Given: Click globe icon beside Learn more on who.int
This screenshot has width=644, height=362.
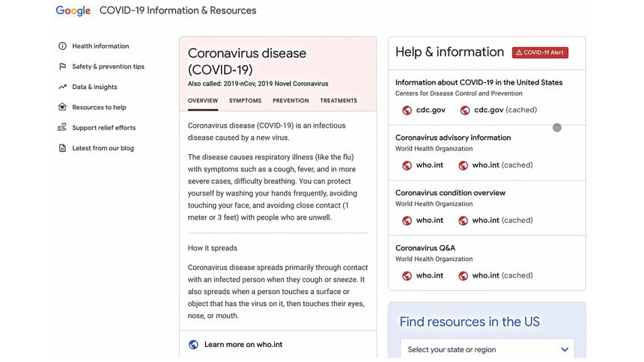Looking at the screenshot, I should tap(193, 345).
